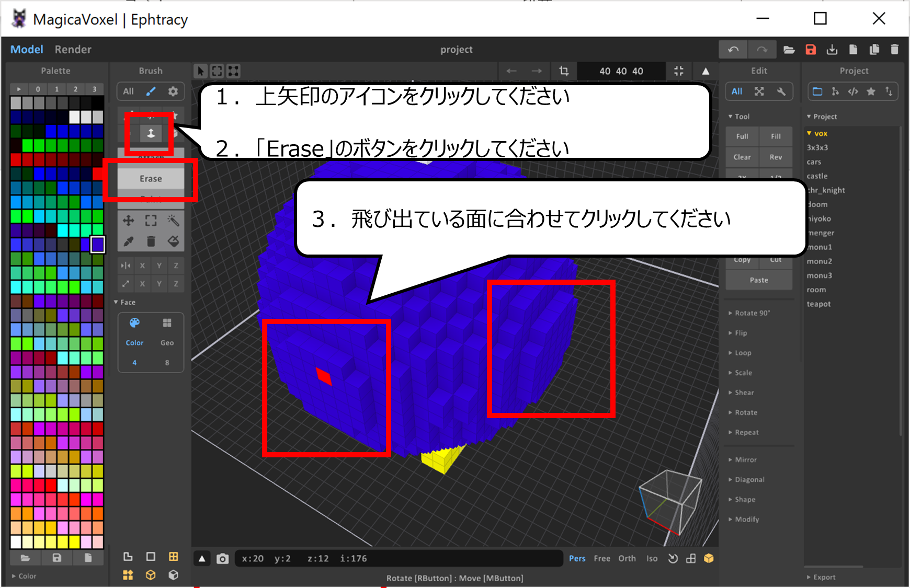Expand the Loop section
This screenshot has width=910, height=588.
pos(740,353)
